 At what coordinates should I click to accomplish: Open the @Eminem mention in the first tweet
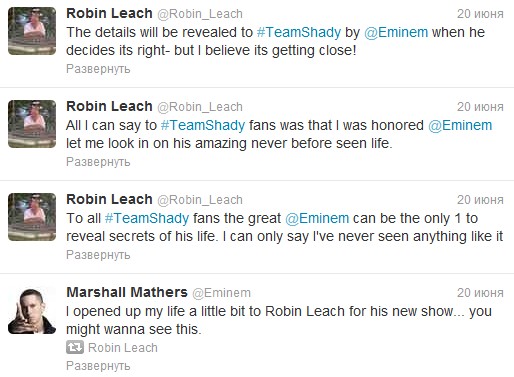396,32
